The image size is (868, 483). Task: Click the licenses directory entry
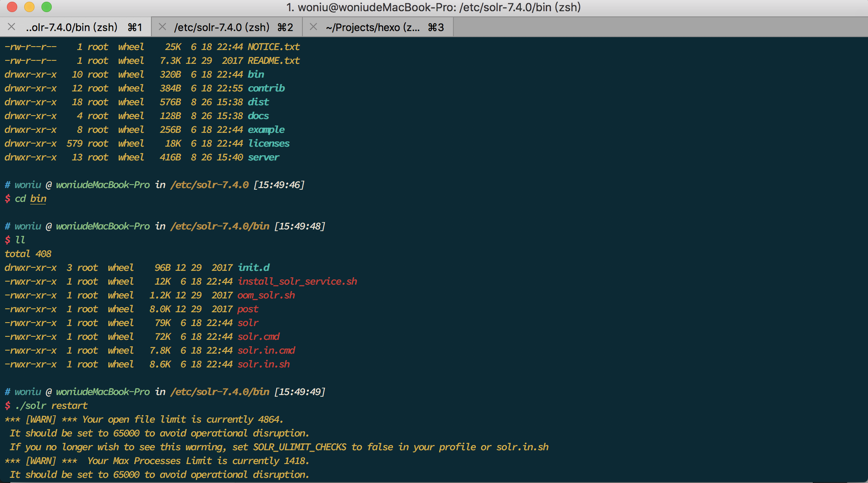(x=269, y=144)
